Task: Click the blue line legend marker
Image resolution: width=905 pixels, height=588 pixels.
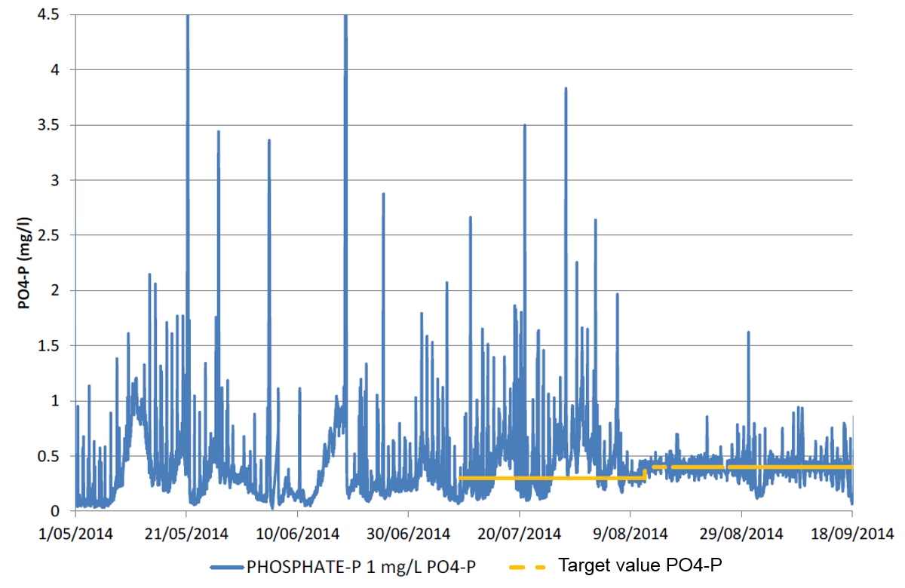Action: [225, 566]
